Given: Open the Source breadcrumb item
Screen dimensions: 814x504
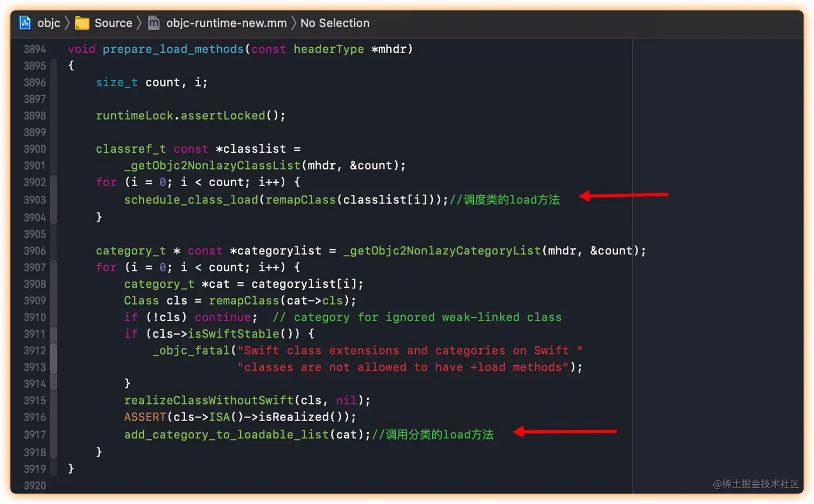Looking at the screenshot, I should pyautogui.click(x=113, y=23).
